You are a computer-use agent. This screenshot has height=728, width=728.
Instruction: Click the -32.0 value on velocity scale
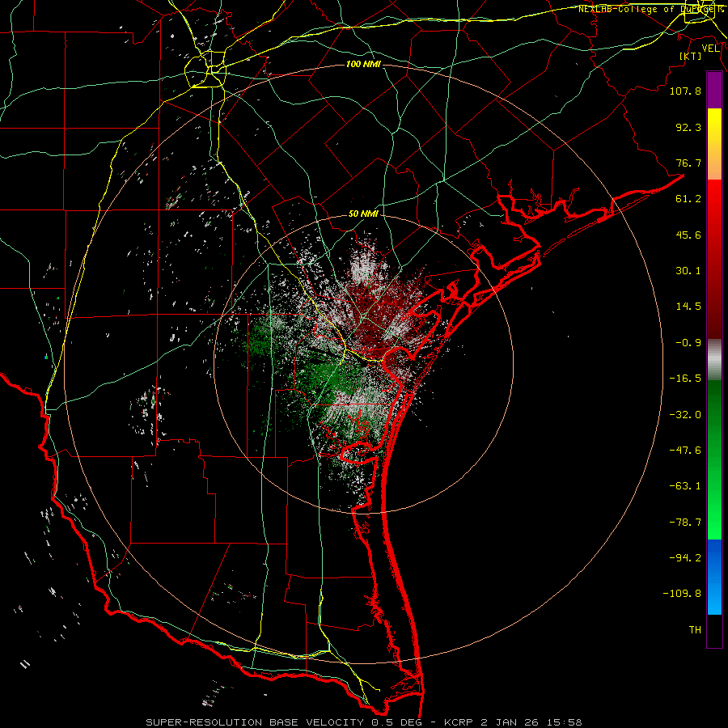point(685,415)
